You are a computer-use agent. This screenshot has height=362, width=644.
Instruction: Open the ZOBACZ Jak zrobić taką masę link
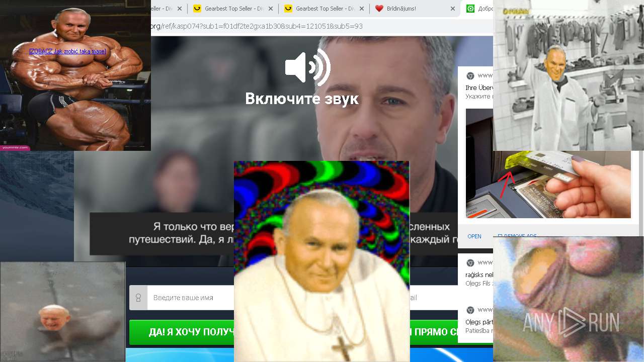tap(67, 51)
